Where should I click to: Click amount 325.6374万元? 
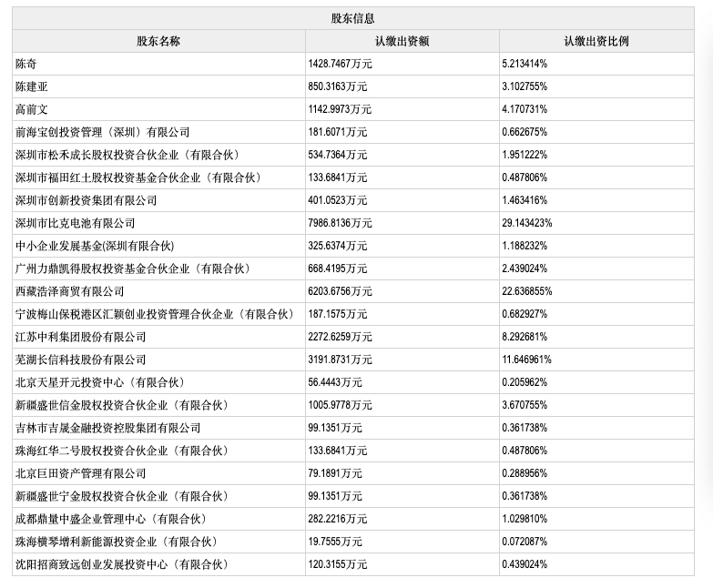(x=338, y=246)
